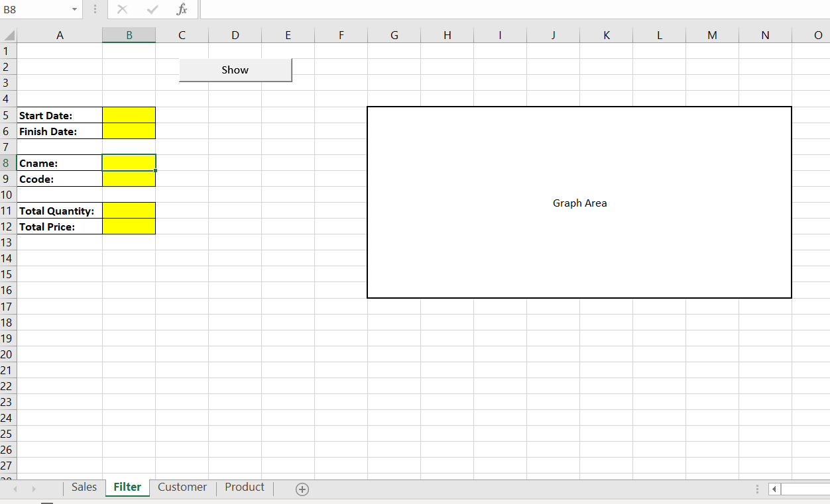830x504 pixels.
Task: Click the Enter checkmark icon in formula bar
Action: [152, 9]
